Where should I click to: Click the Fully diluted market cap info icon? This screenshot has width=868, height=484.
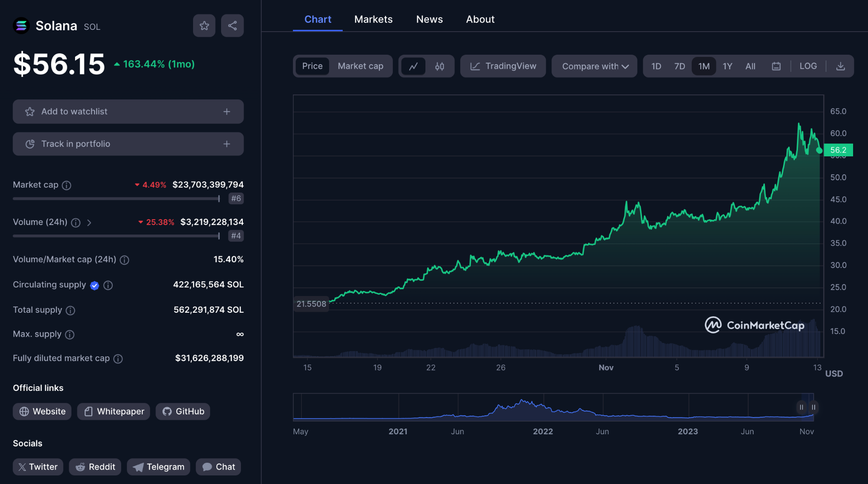click(118, 359)
